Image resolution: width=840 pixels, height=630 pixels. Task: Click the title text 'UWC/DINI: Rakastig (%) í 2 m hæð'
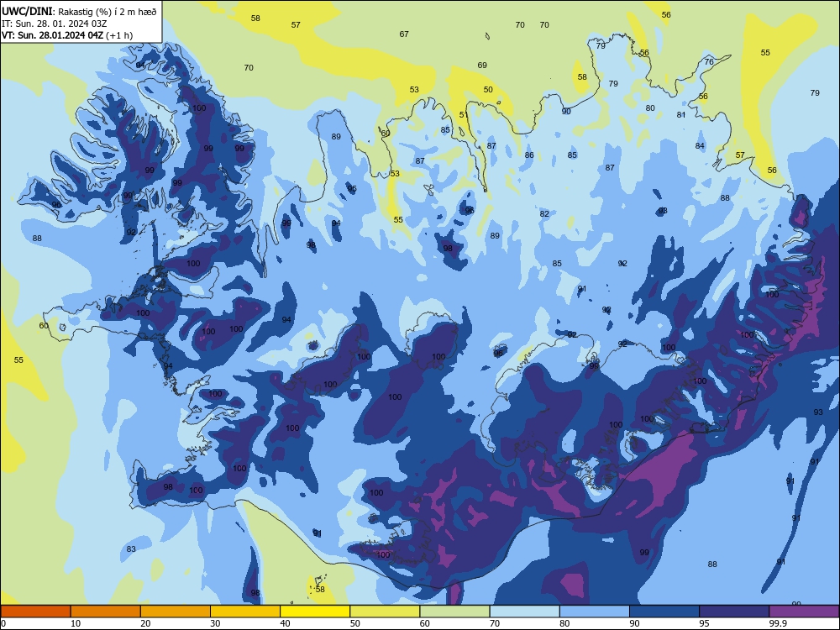pos(79,12)
